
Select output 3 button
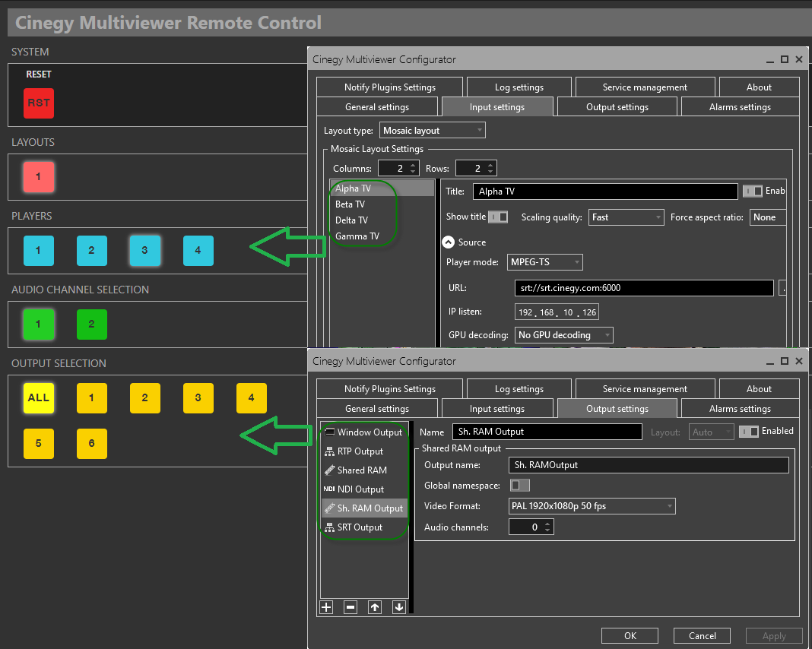click(x=198, y=398)
